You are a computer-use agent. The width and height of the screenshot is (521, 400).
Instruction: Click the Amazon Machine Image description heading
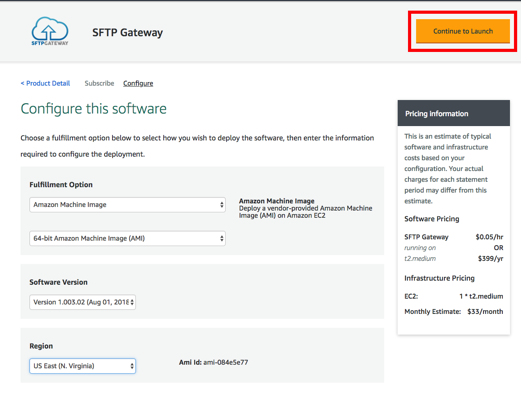[277, 201]
